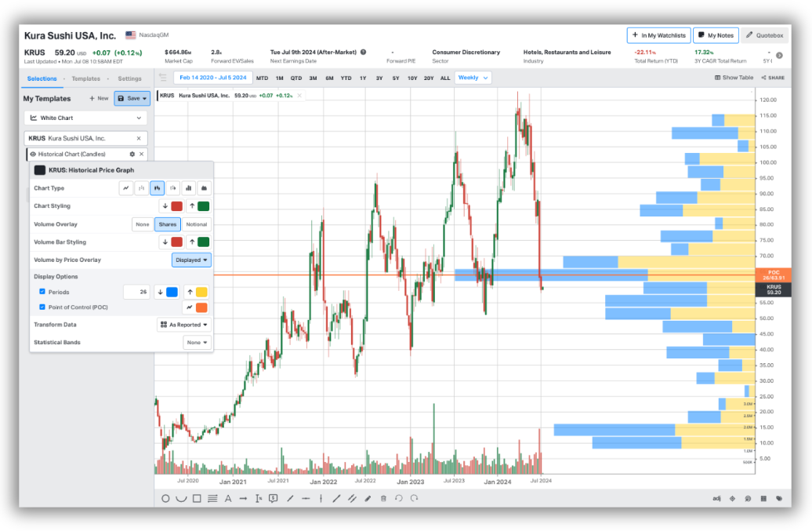
Task: Open gear settings for Historical Chart
Action: 132,154
